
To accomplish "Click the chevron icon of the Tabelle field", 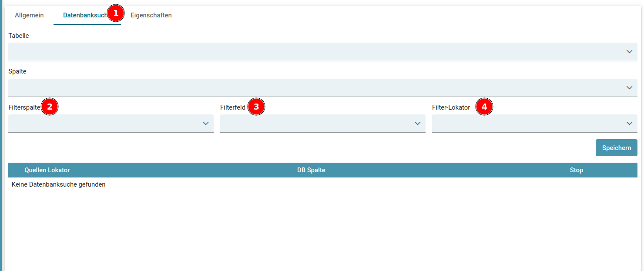I will [x=629, y=52].
